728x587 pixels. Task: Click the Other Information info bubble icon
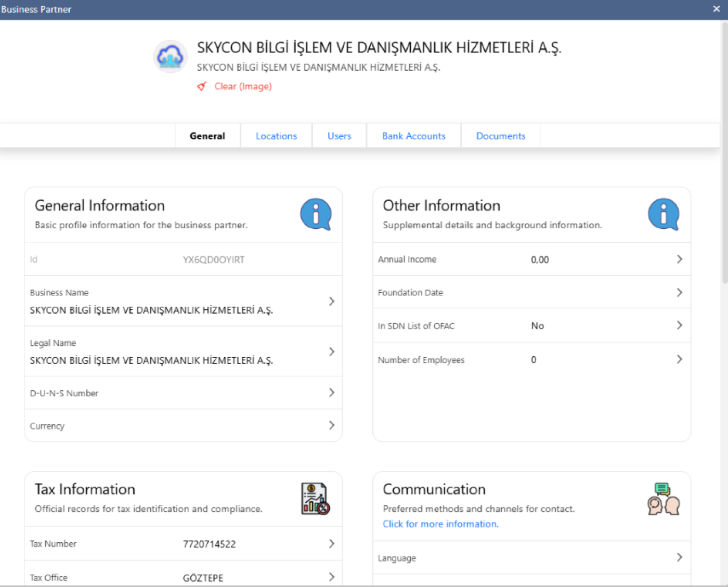coord(664,214)
